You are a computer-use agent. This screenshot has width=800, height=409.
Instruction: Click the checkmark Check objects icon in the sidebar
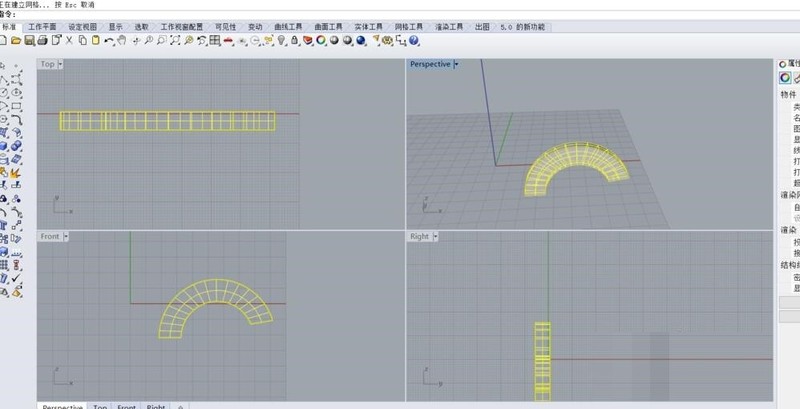(16, 278)
